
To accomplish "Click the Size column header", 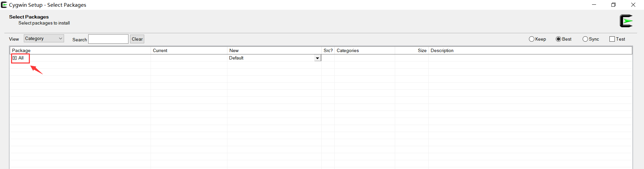I will pyautogui.click(x=412, y=50).
